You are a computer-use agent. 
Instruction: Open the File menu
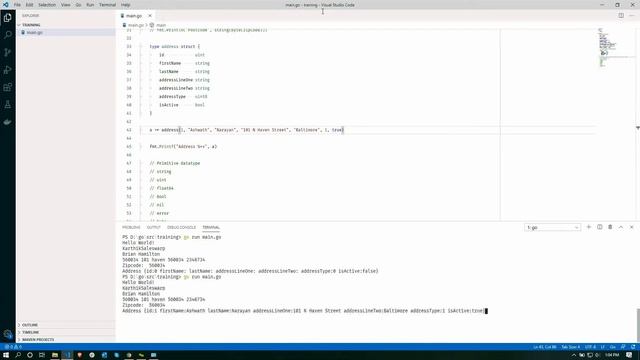tap(17, 5)
